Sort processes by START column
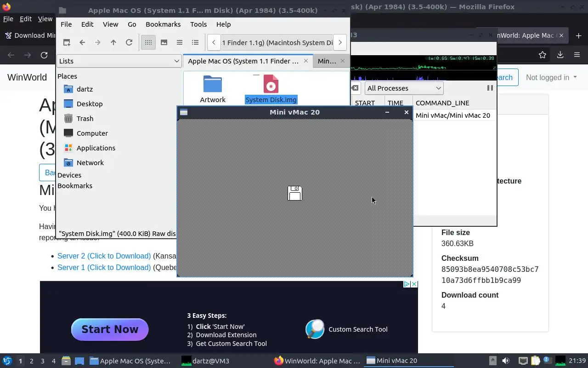 (x=365, y=103)
